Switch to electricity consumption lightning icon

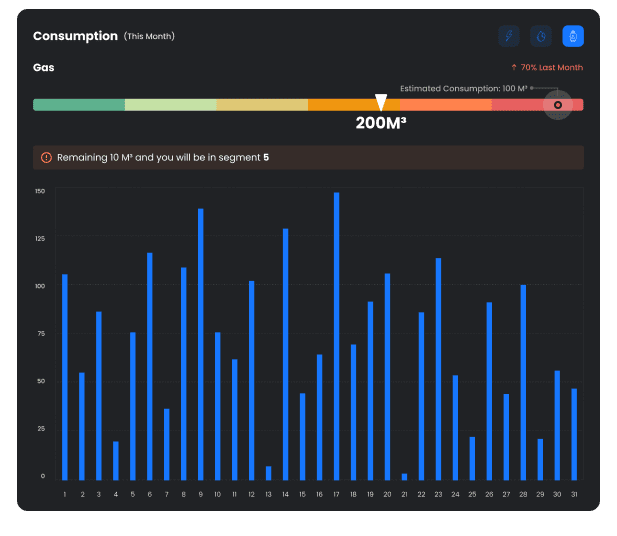pyautogui.click(x=510, y=37)
